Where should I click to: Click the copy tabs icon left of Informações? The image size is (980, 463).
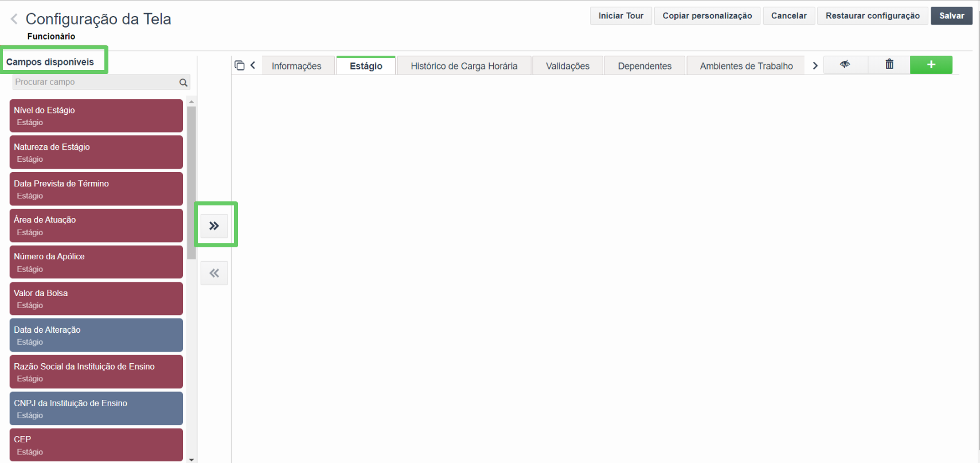click(240, 65)
